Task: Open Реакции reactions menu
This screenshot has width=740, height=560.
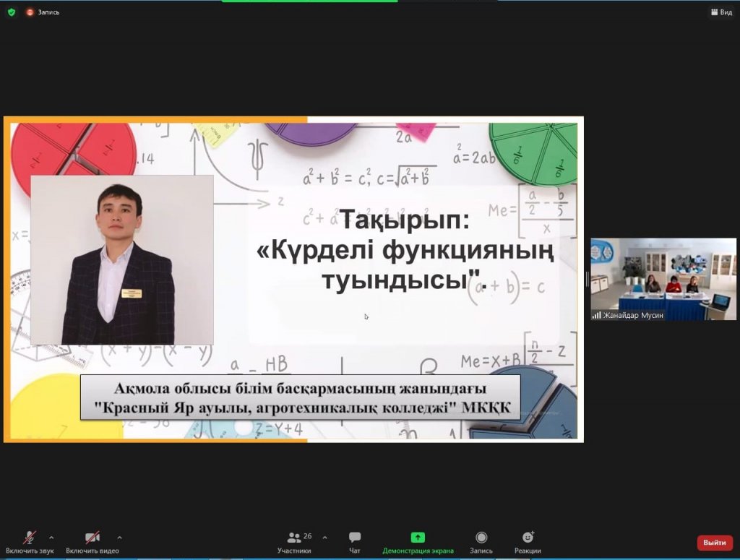Action: tap(528, 542)
